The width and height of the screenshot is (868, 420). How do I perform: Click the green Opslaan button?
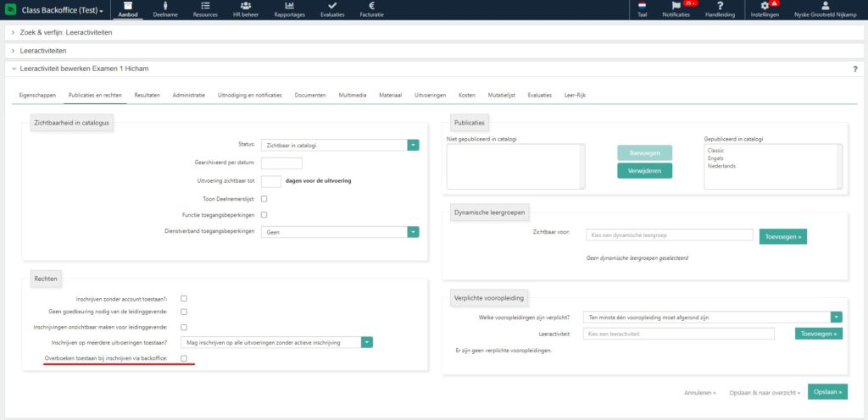(x=827, y=392)
